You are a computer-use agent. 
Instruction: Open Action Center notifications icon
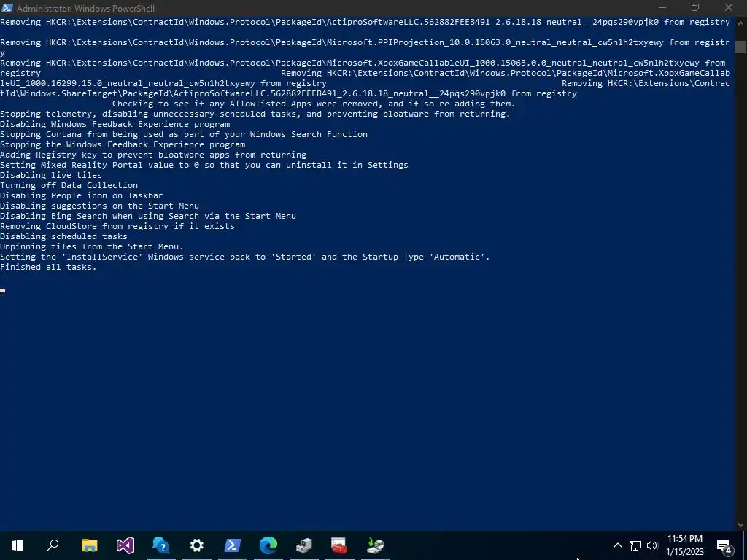724,545
